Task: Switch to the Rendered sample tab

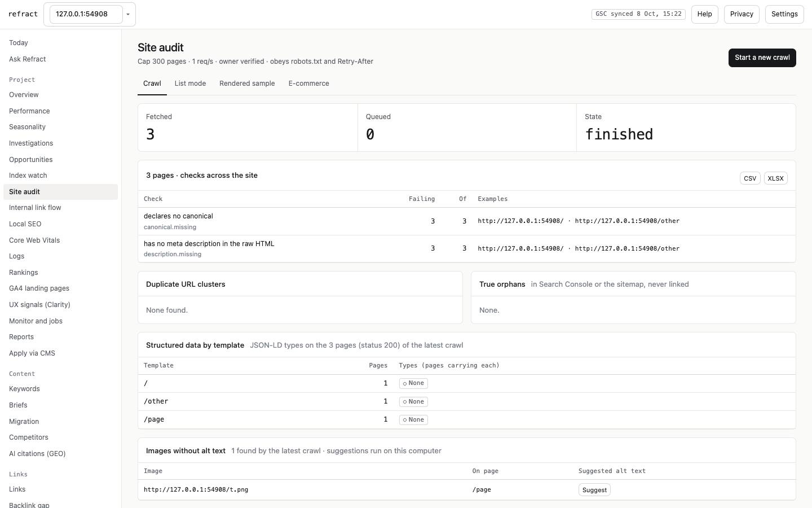Action: [x=247, y=84]
